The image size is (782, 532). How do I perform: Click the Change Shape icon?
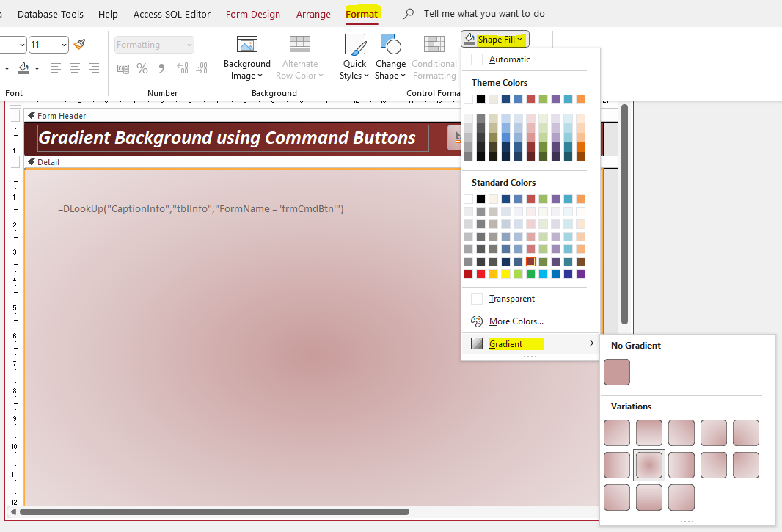tap(390, 45)
